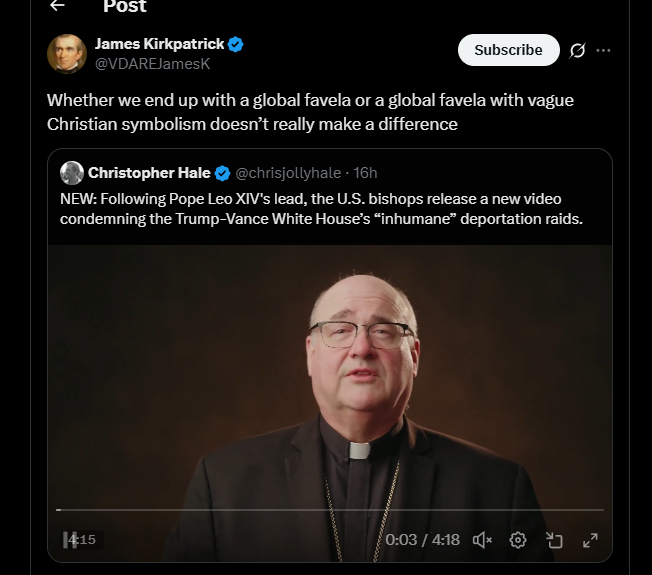The width and height of the screenshot is (652, 575).
Task: Open video in picture-in-picture mode
Action: 555,540
